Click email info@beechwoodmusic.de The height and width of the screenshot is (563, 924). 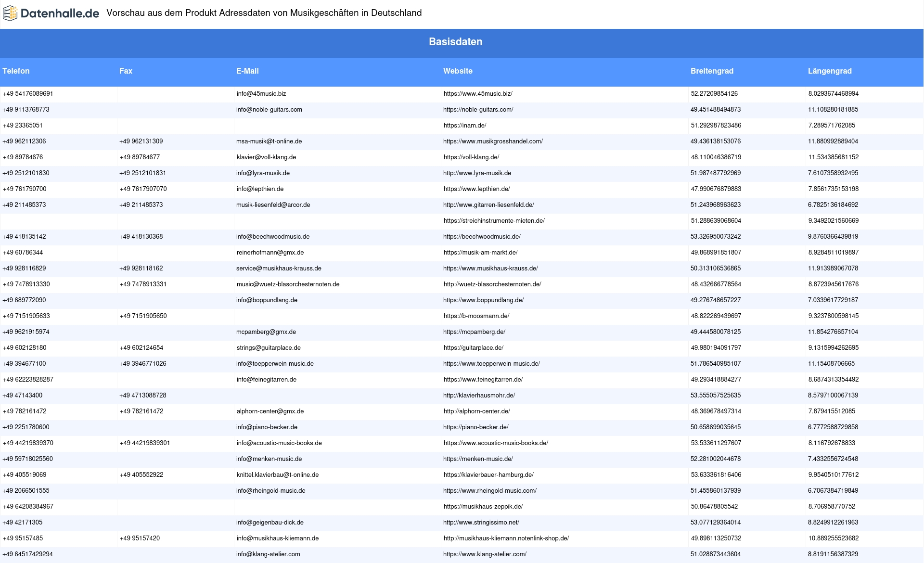point(273,237)
